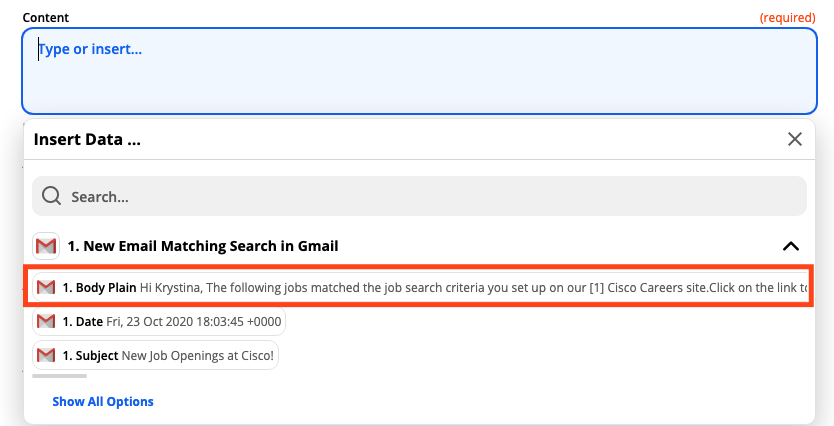Click the Gmail icon beside section header
Viewport: 834px width, 426px height.
46,246
